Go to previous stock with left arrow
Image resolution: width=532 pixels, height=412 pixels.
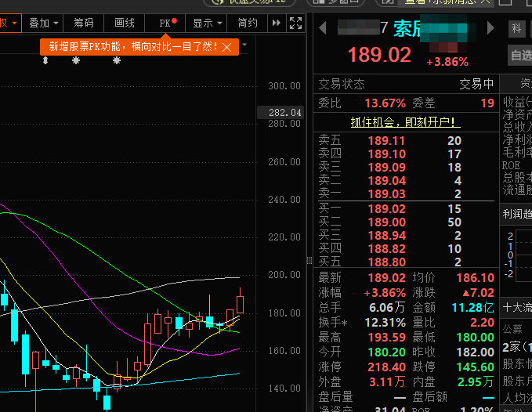(323, 27)
